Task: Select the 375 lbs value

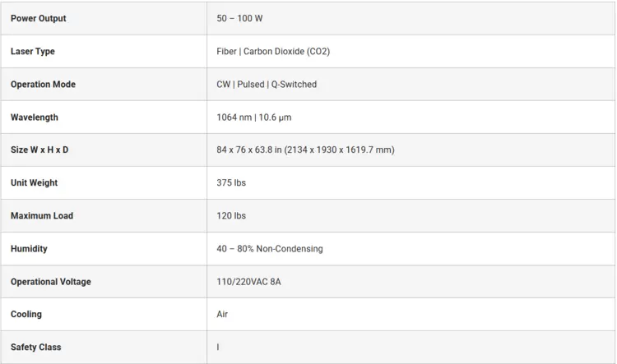Action: click(x=231, y=182)
